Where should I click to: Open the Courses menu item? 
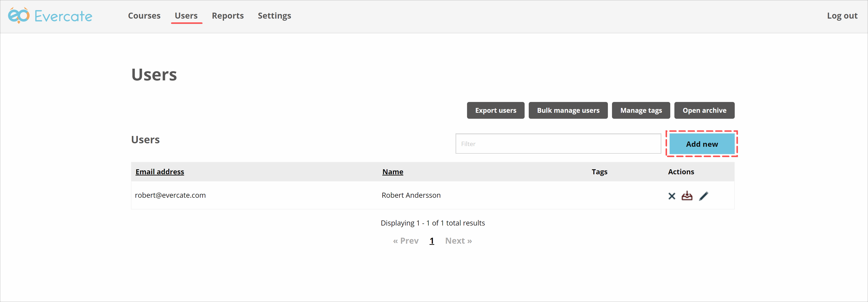[144, 16]
